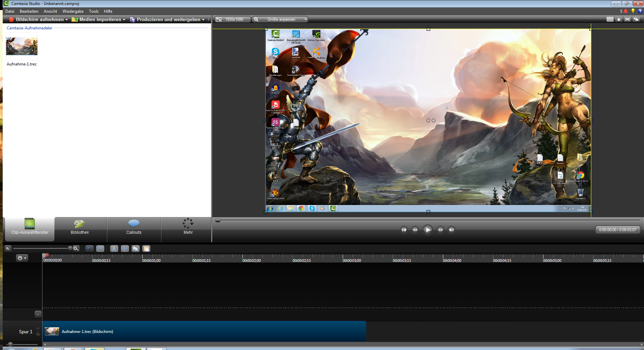Open Bildschirm aufnehmen dropdown arrow
This screenshot has width=644, height=350.
click(x=66, y=20)
